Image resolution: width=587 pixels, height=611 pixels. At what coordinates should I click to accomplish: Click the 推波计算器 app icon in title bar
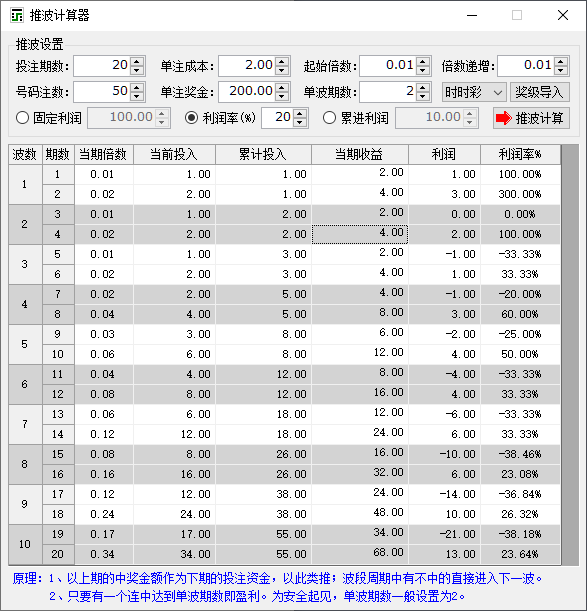tap(17, 15)
